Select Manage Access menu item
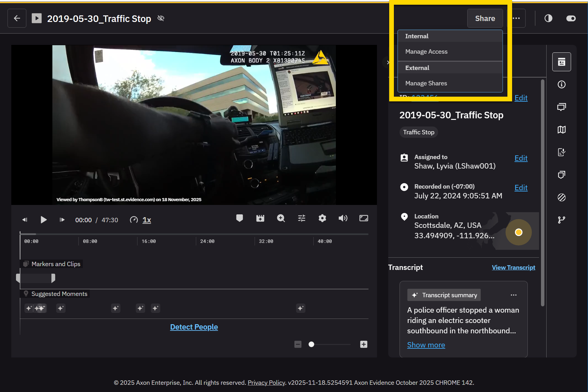Image resolution: width=588 pixels, height=392 pixels. [x=426, y=51]
